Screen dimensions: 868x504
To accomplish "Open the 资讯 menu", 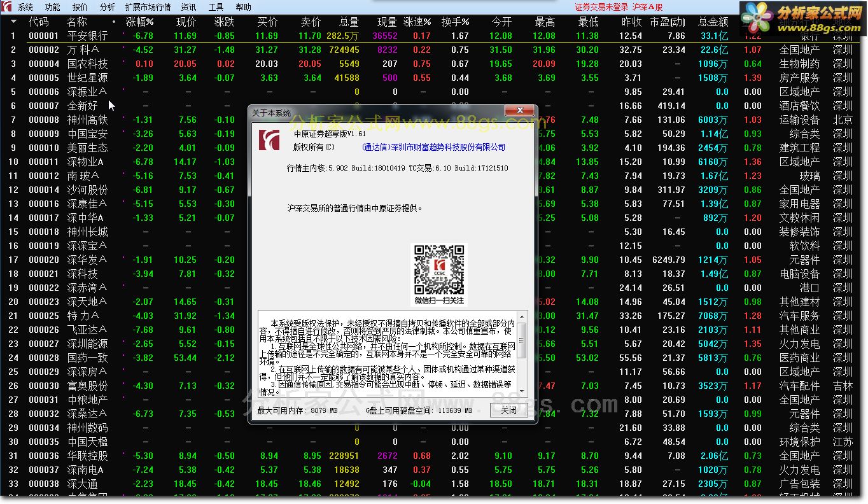I will [x=189, y=8].
